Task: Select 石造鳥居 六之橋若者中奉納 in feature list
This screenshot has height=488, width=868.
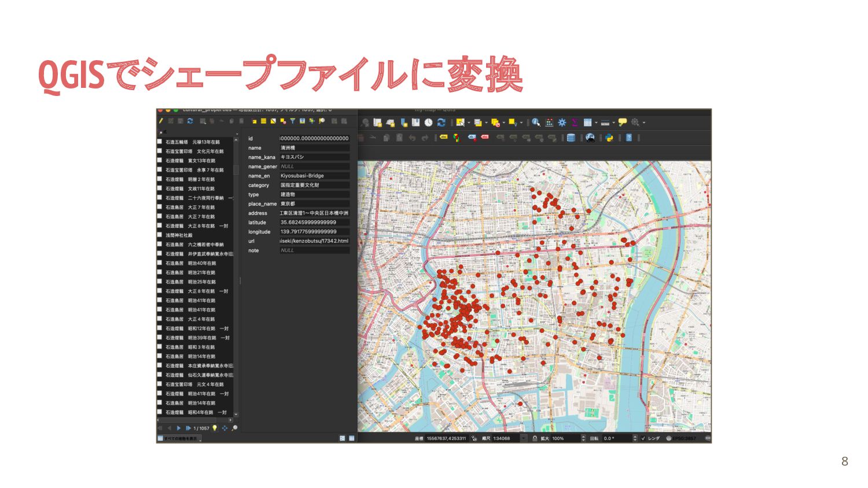Action: (x=194, y=244)
